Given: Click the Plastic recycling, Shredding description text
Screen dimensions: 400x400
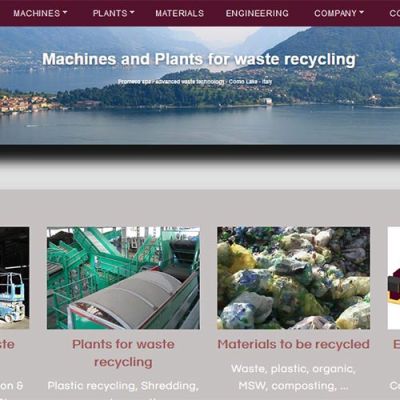Looking at the screenshot, I should (x=123, y=386).
